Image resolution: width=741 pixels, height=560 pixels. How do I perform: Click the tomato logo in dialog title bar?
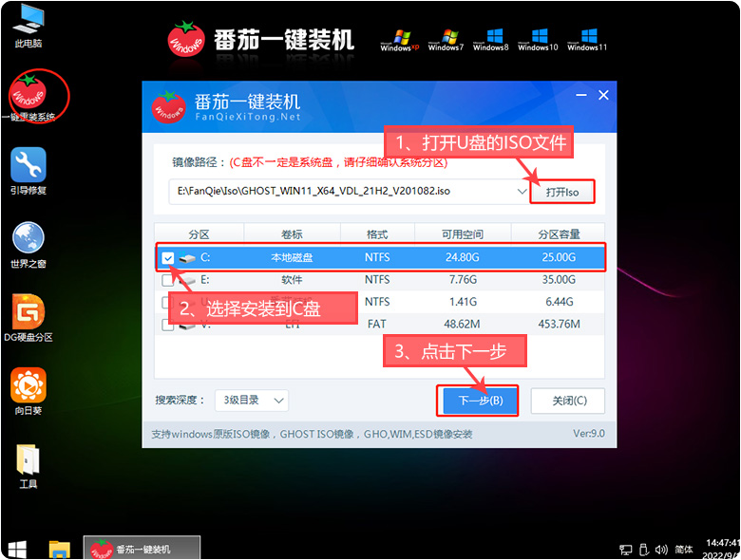click(x=168, y=106)
